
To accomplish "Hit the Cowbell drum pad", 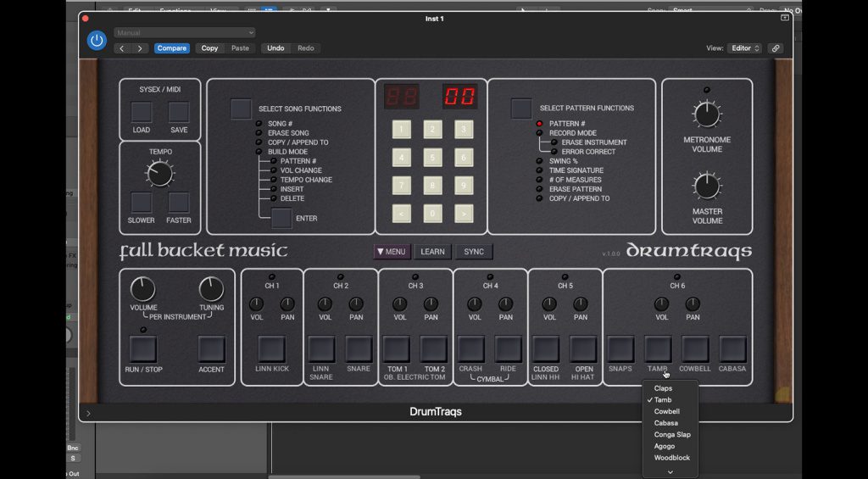I will [695, 349].
